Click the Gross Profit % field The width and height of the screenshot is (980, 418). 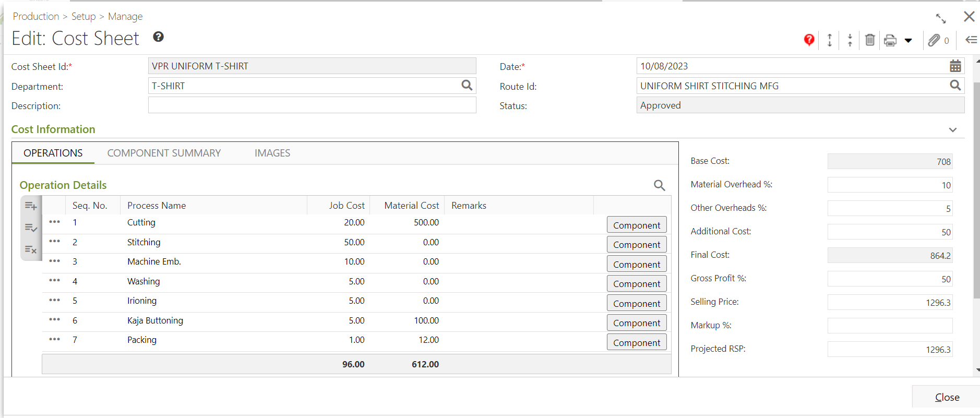point(890,279)
